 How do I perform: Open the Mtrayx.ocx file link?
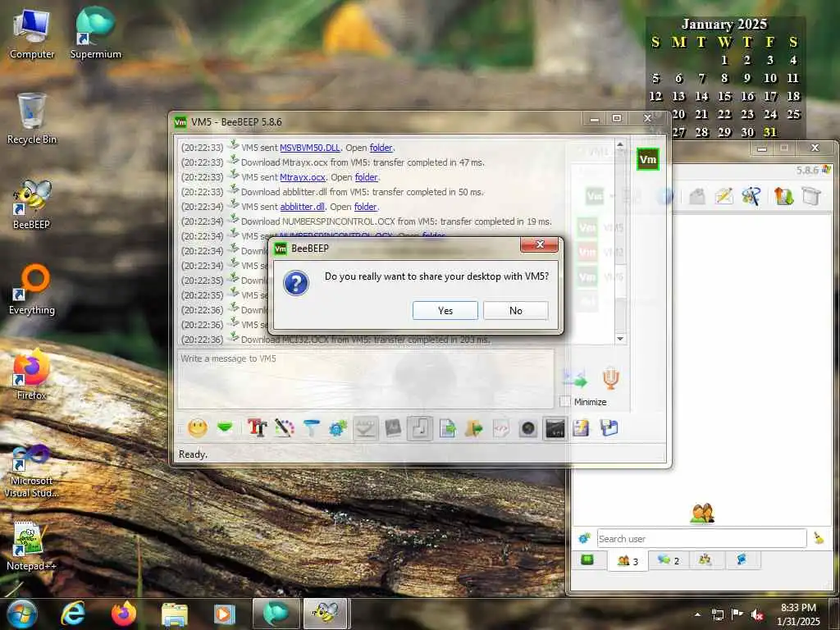[302, 177]
